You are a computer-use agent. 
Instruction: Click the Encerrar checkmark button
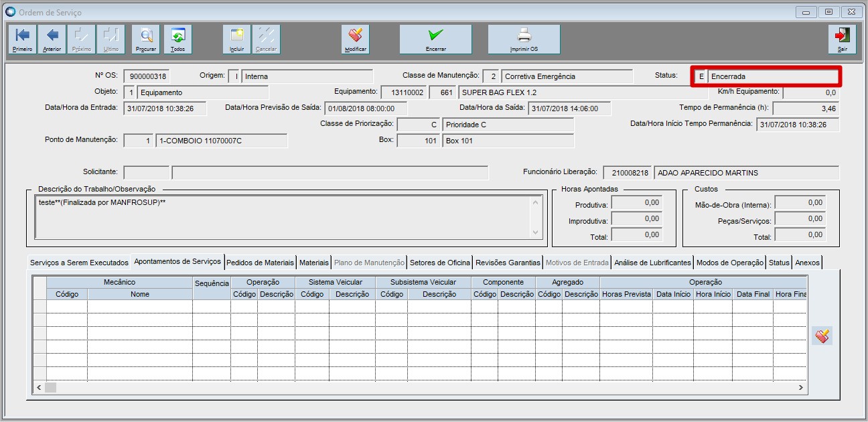pyautogui.click(x=436, y=40)
